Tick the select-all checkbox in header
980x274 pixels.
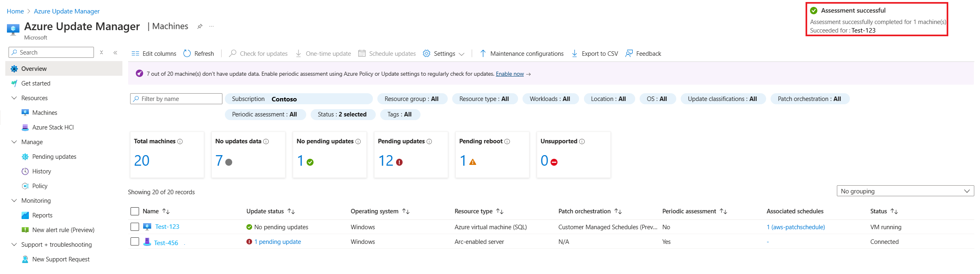(x=135, y=211)
